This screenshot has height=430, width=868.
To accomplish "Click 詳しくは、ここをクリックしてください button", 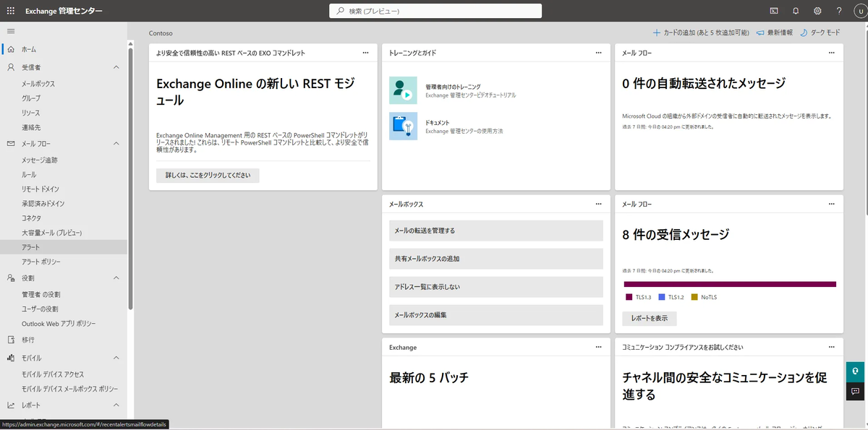I will [208, 176].
